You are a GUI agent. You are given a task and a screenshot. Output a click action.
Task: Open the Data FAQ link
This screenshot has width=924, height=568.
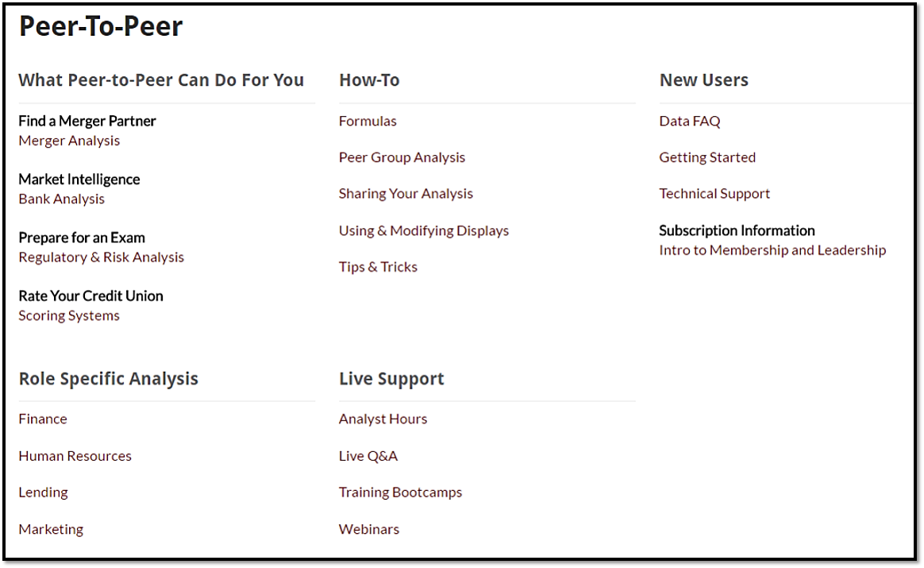690,121
